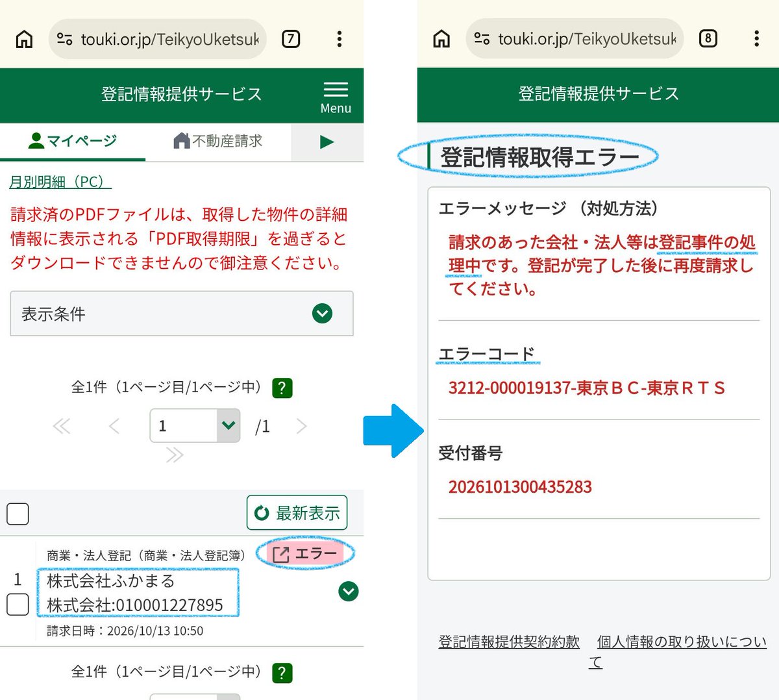The width and height of the screenshot is (779, 700).
Task: Click the upper green help question mark
Action: click(282, 388)
